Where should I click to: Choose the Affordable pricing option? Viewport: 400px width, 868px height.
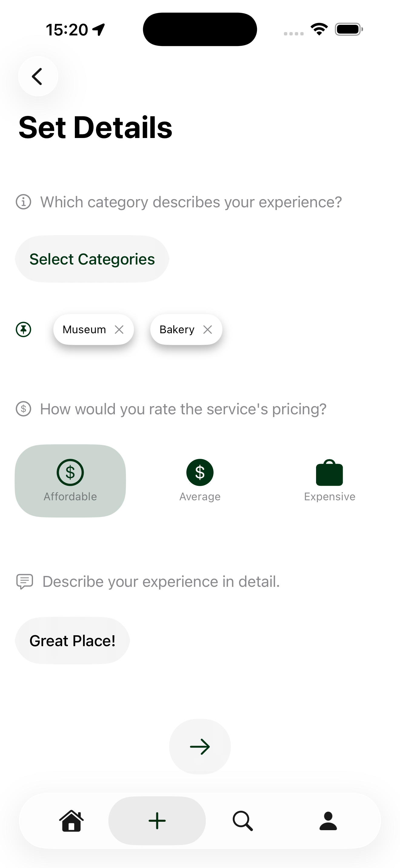[x=70, y=481]
